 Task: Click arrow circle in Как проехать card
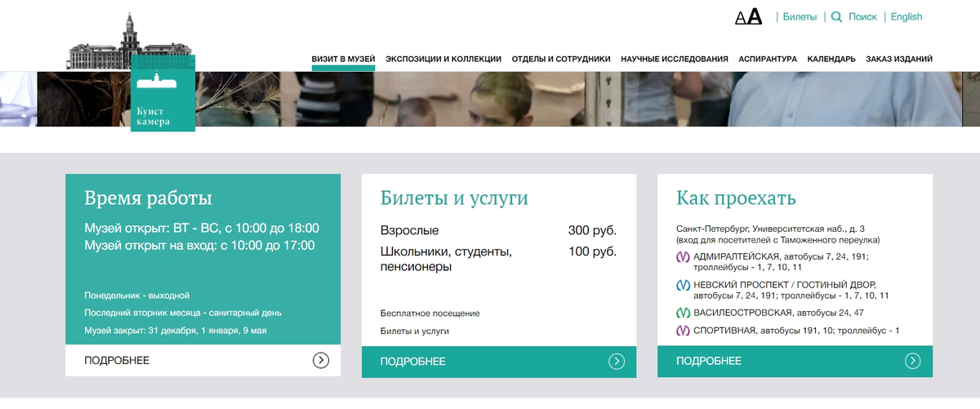[x=913, y=361]
